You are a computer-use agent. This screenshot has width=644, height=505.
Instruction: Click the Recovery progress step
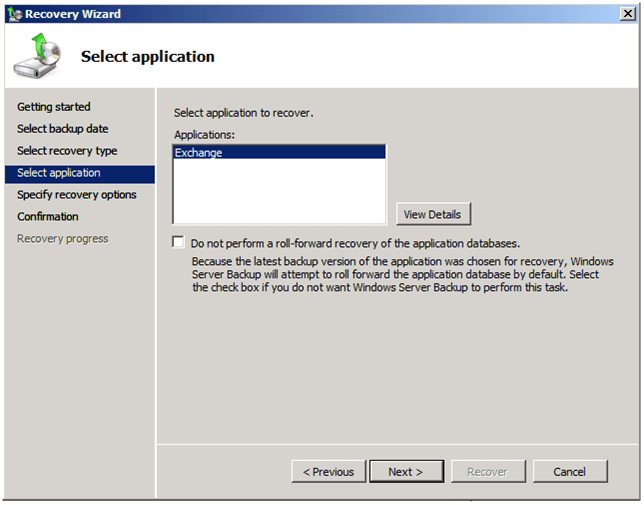point(62,239)
